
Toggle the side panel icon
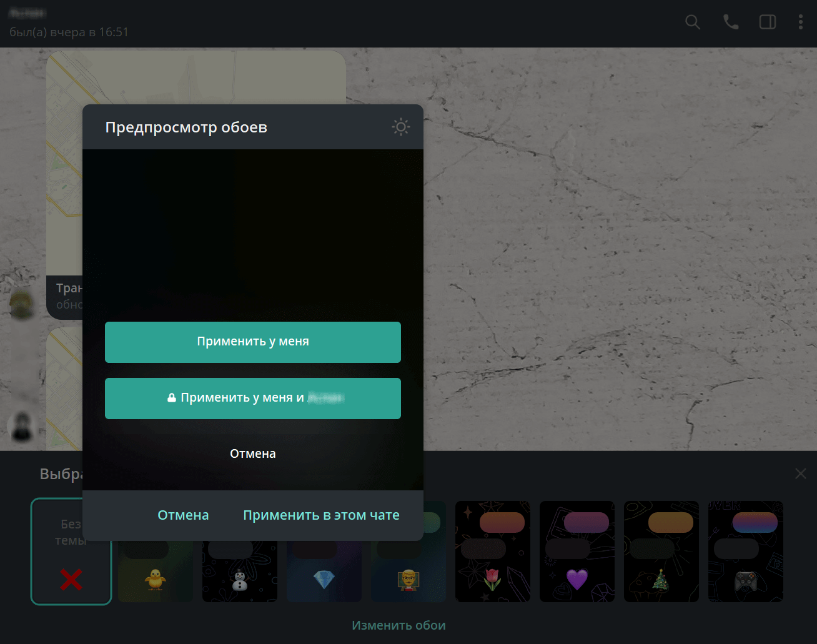[768, 22]
